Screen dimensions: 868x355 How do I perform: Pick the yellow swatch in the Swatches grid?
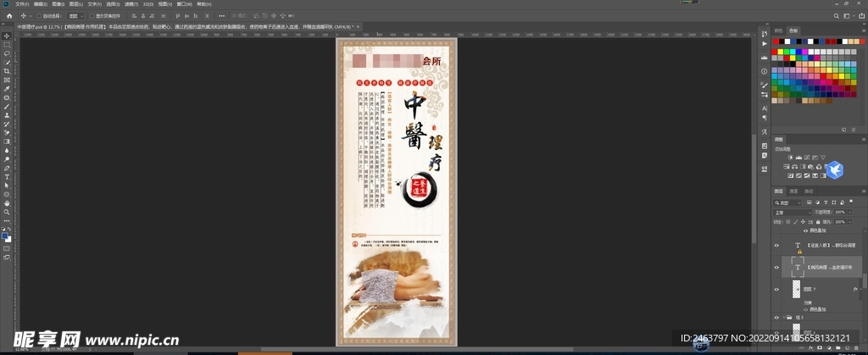coord(781,52)
